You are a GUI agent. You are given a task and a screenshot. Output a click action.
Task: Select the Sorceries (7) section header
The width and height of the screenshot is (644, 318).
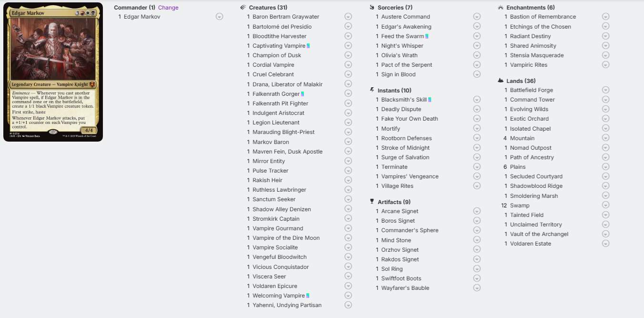pyautogui.click(x=395, y=8)
